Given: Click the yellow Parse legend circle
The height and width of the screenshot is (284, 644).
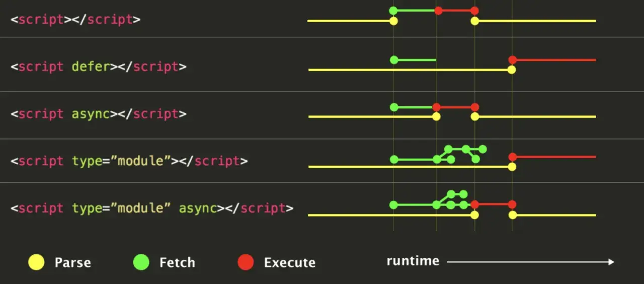Looking at the screenshot, I should pos(36,262).
